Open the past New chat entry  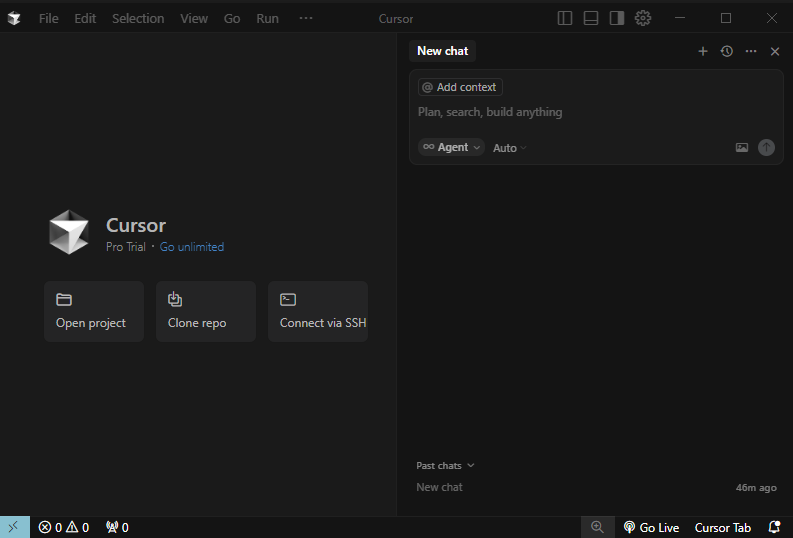point(596,487)
